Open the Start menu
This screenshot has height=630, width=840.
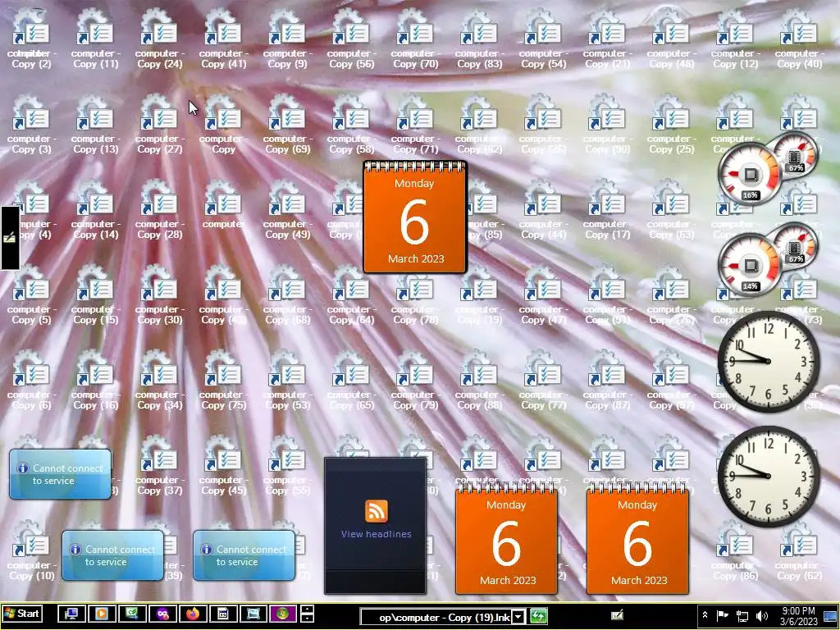22,614
